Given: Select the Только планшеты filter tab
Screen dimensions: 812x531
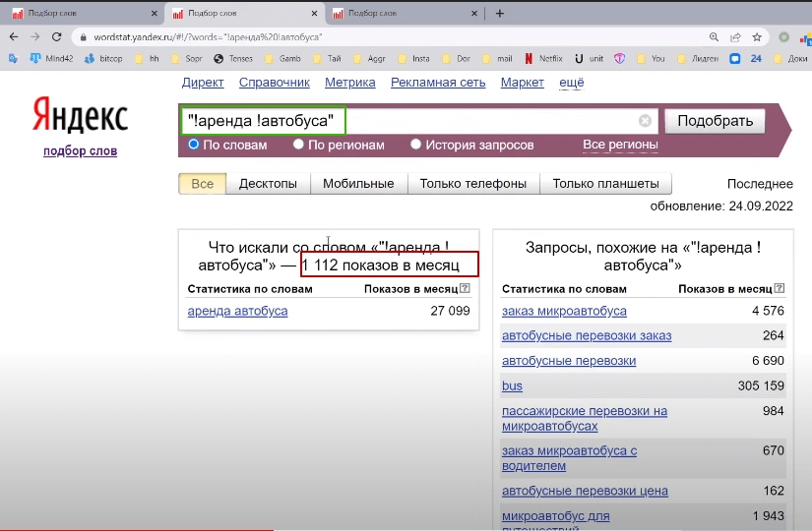Looking at the screenshot, I should point(605,184).
